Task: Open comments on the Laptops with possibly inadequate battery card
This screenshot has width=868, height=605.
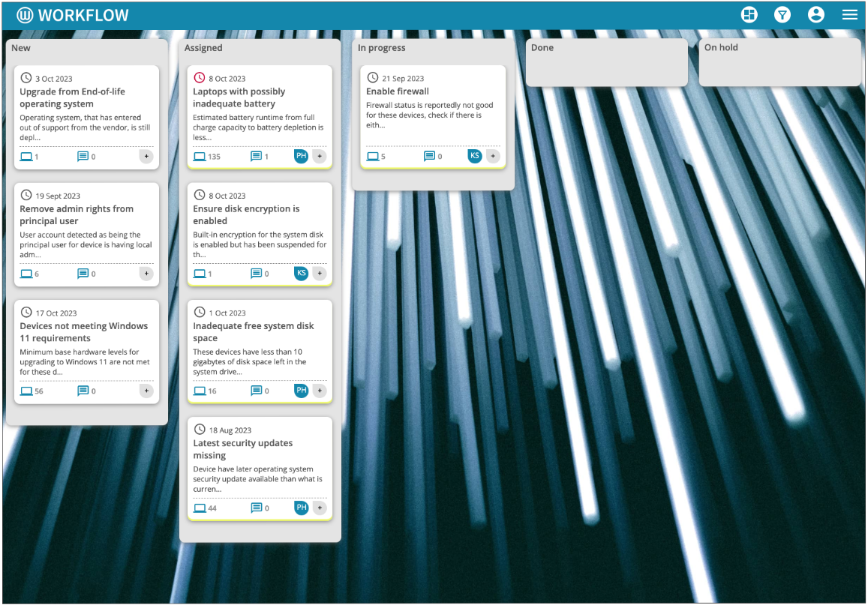Action: pyautogui.click(x=255, y=156)
